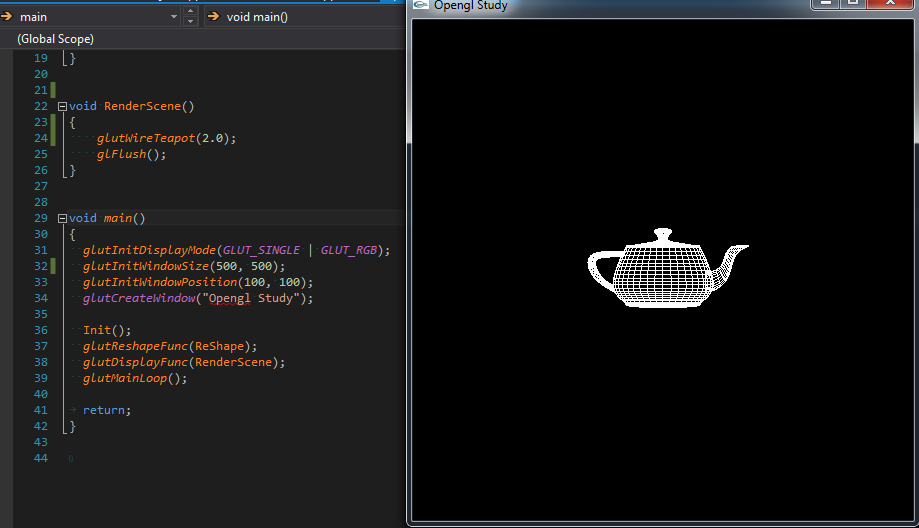Click glutInitWindowPosition on line 33
The height and width of the screenshot is (528, 919).
pyautogui.click(x=160, y=282)
